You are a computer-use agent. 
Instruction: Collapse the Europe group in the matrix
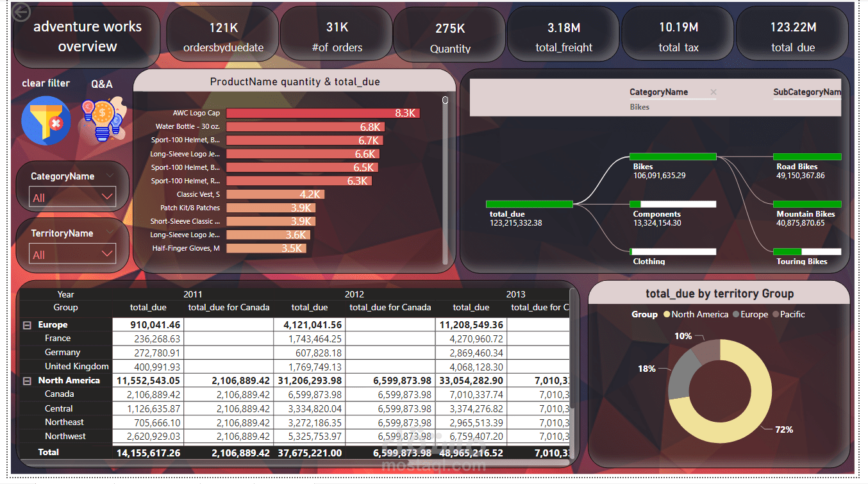26,324
